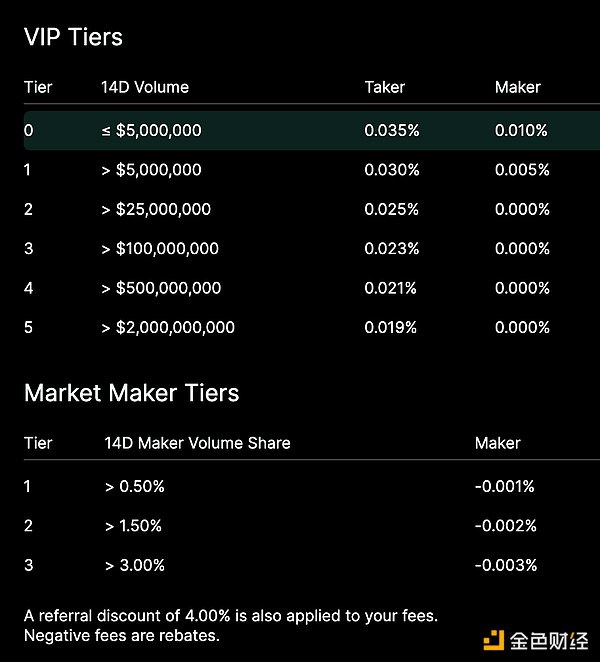Click the 14D Volume column header
The height and width of the screenshot is (662, 600).
[x=145, y=87]
